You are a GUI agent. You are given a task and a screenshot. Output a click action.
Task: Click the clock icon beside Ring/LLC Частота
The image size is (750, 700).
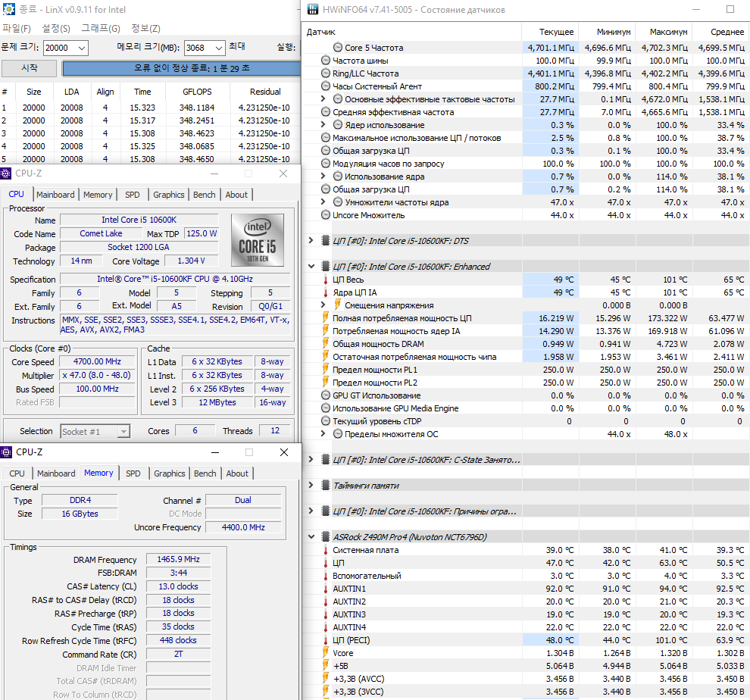click(325, 73)
